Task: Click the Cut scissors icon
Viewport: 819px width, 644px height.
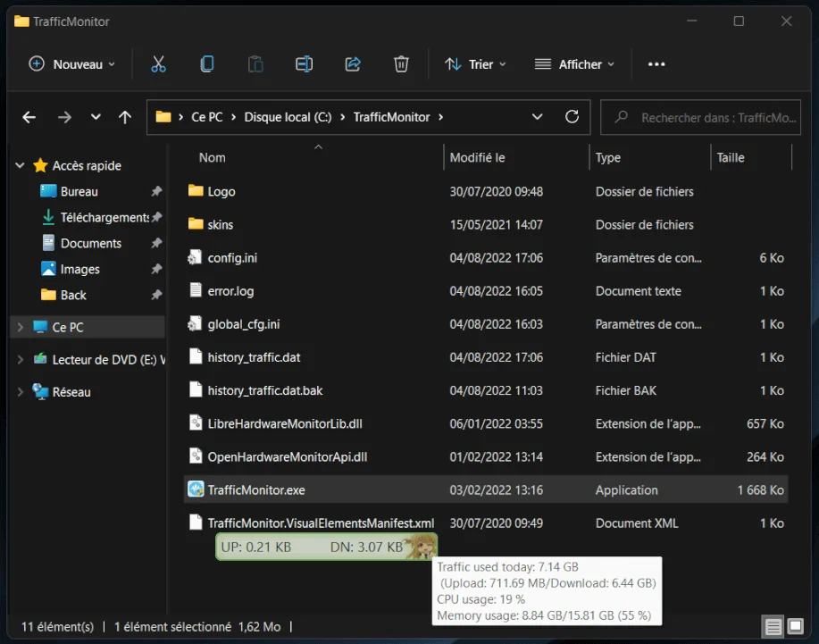Action: [x=158, y=64]
